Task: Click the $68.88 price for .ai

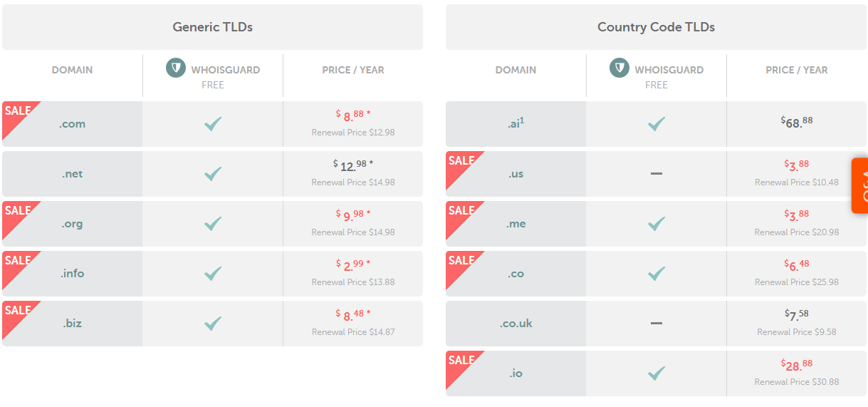Action: point(796,123)
